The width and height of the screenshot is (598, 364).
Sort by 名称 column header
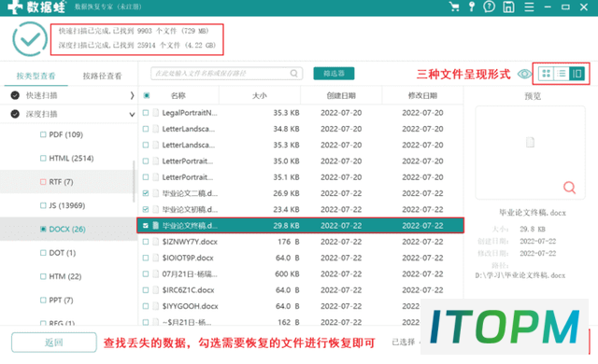click(x=178, y=95)
